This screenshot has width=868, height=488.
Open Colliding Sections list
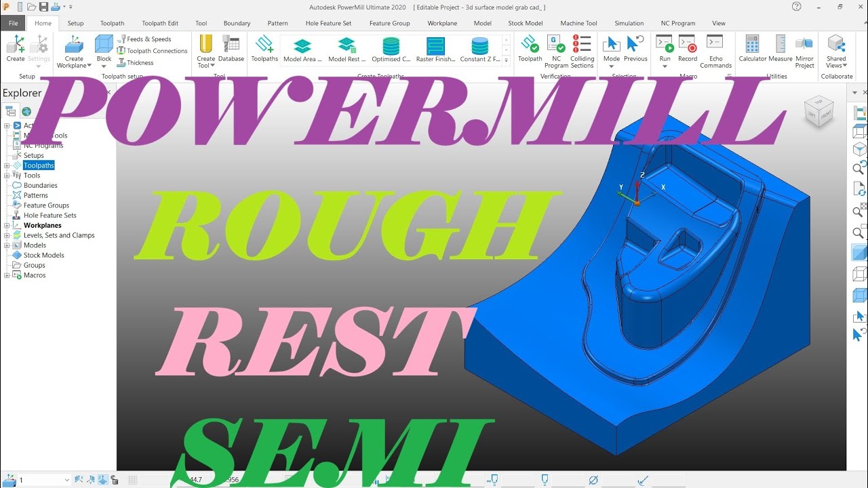tap(582, 52)
